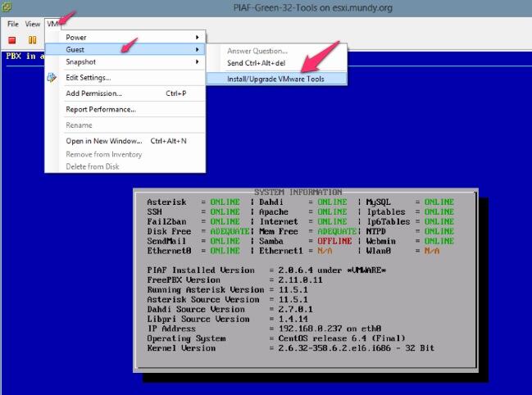This screenshot has height=395, width=532.
Task: Click the Disk Free ADEQUATE status
Action: coord(230,231)
